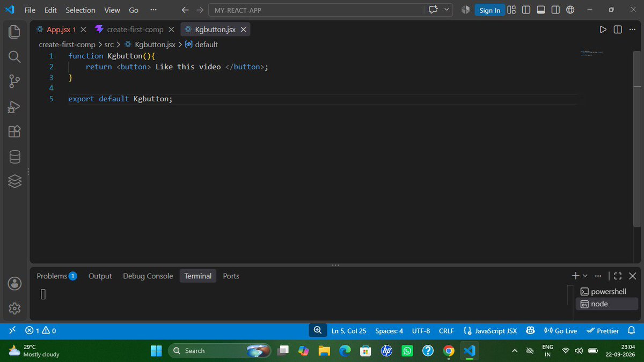Open the File menu
This screenshot has height=362, width=644.
tap(30, 10)
